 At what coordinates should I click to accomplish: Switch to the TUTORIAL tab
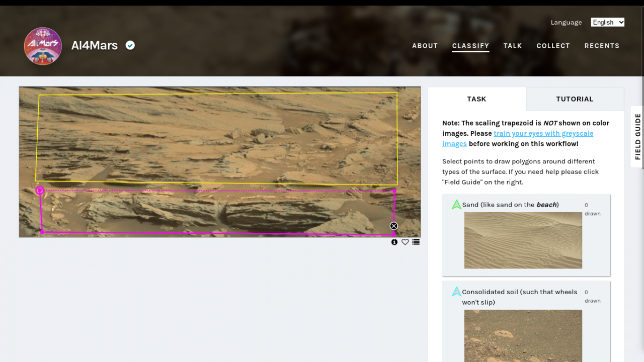click(575, 99)
